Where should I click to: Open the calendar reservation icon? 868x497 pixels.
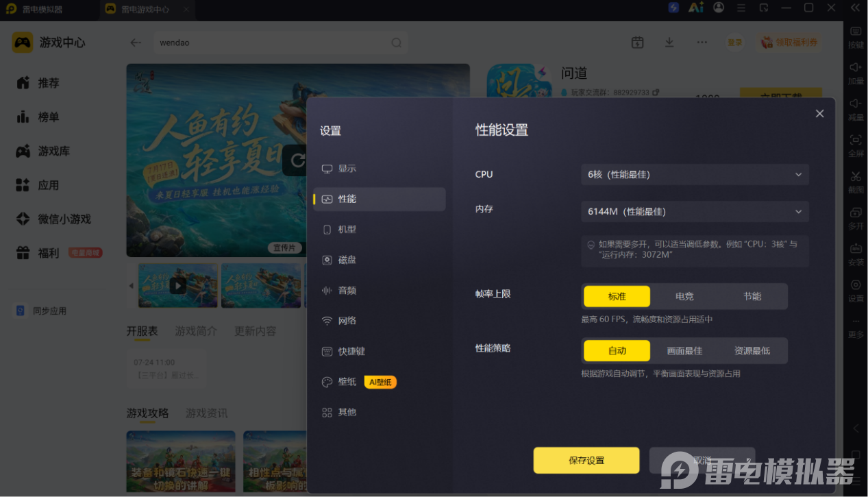pyautogui.click(x=637, y=43)
